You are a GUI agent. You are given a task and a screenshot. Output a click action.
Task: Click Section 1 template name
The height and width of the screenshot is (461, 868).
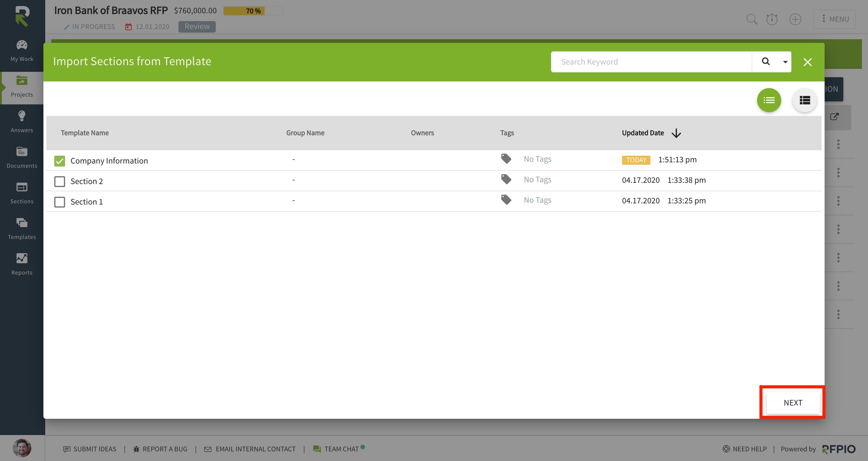click(x=86, y=202)
